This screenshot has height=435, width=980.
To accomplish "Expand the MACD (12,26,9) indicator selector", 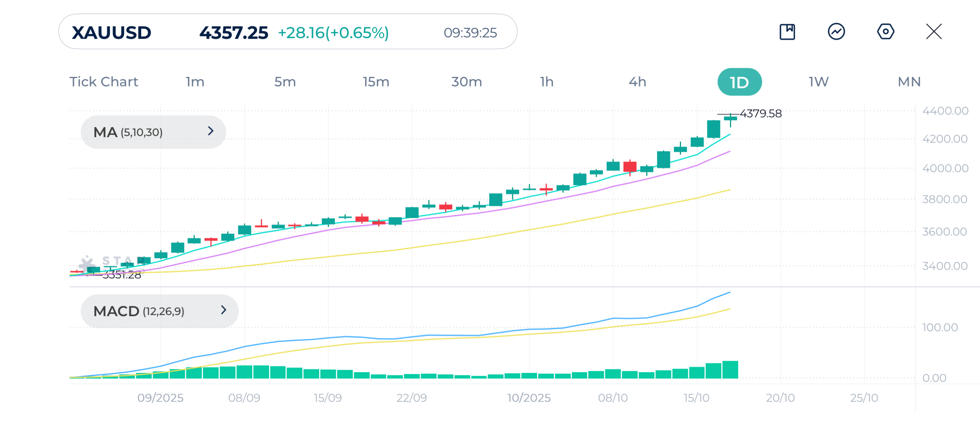I will point(159,311).
